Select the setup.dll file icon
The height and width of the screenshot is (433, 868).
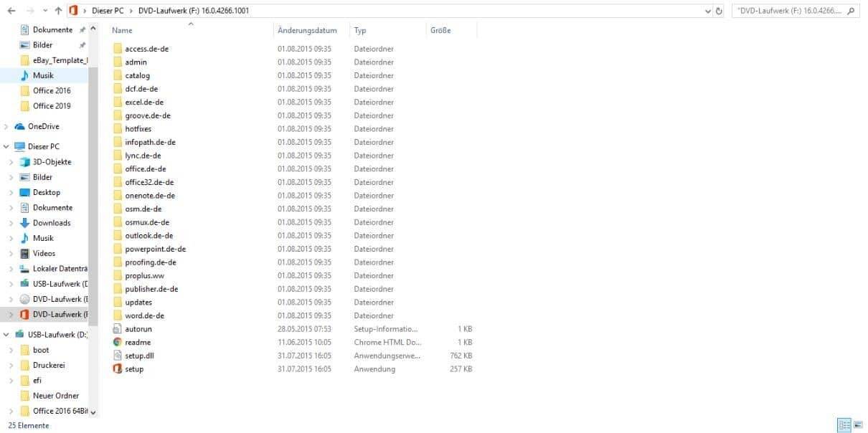pyautogui.click(x=118, y=356)
